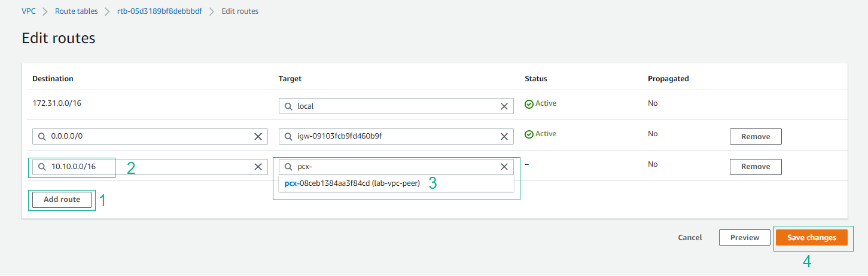Click the Destination column header
The width and height of the screenshot is (868, 276).
click(53, 79)
